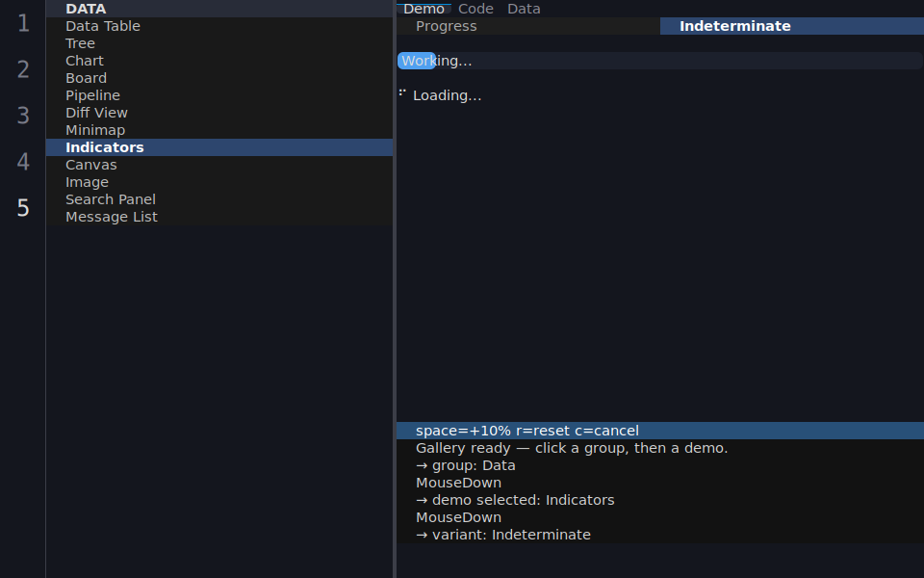This screenshot has width=924, height=578.
Task: Open the Data Table demo
Action: (219, 26)
